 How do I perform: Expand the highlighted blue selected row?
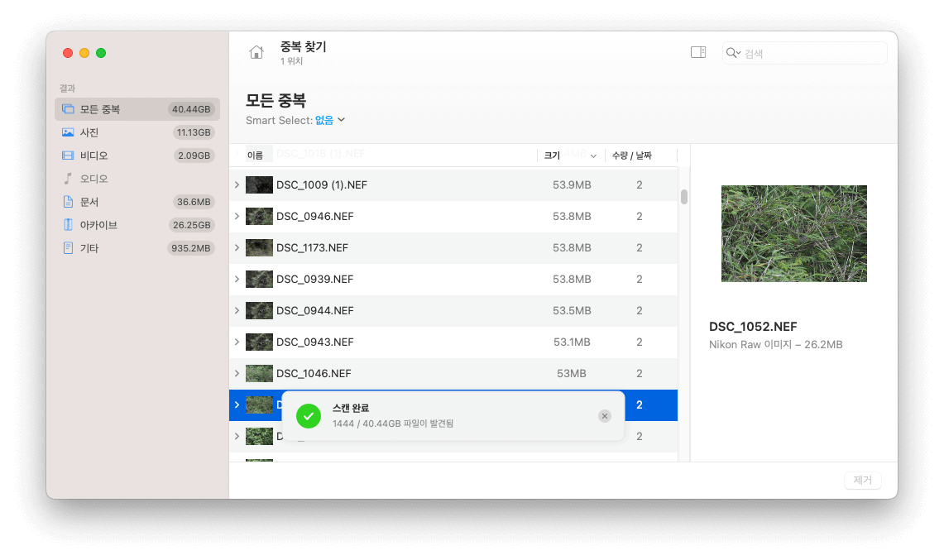pyautogui.click(x=237, y=404)
